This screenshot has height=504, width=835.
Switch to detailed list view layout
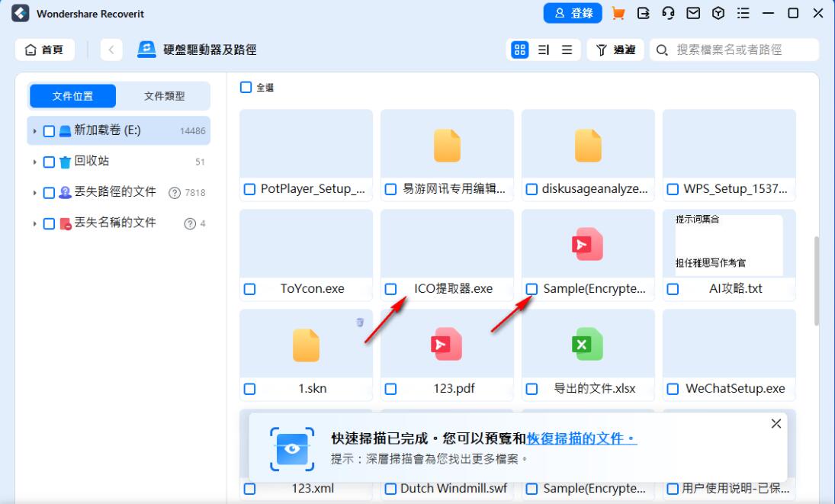point(544,50)
